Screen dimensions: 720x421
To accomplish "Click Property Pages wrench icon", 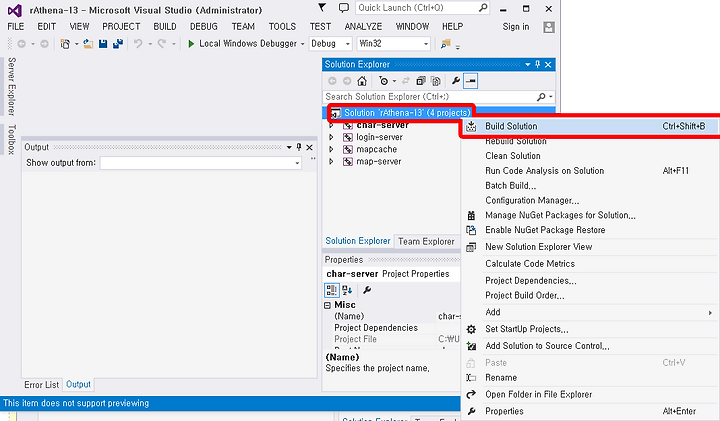I will coord(367,290).
